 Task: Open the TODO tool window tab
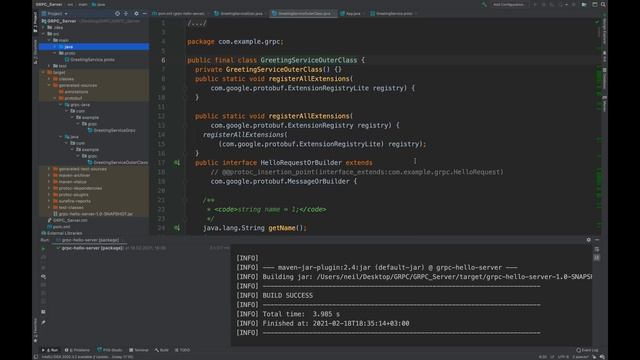click(182, 350)
